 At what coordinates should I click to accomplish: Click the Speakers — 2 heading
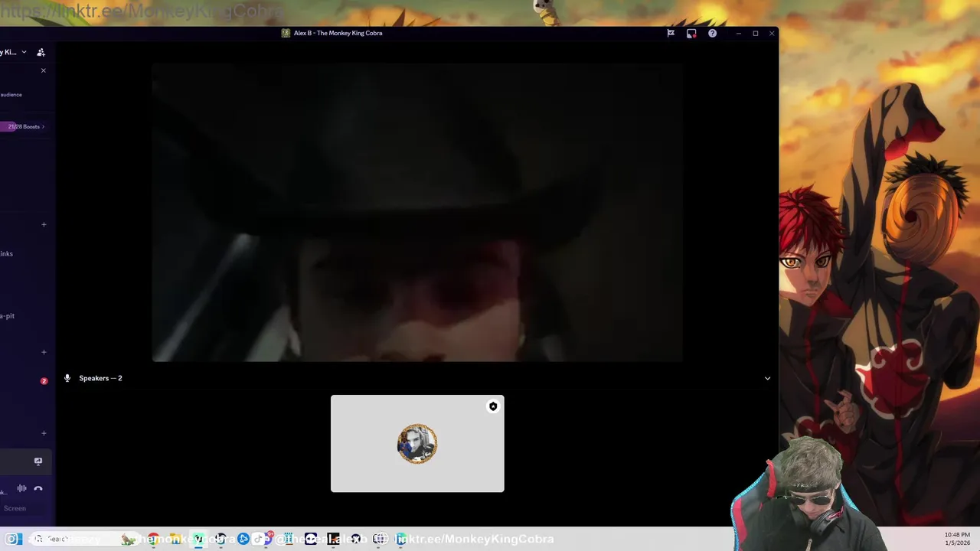100,378
